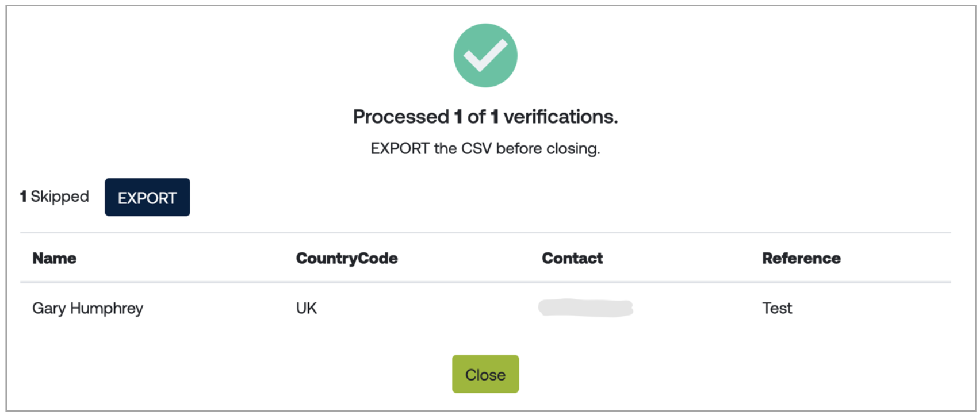Select the CountryCode column header
This screenshot has height=415, width=980.
(x=347, y=258)
